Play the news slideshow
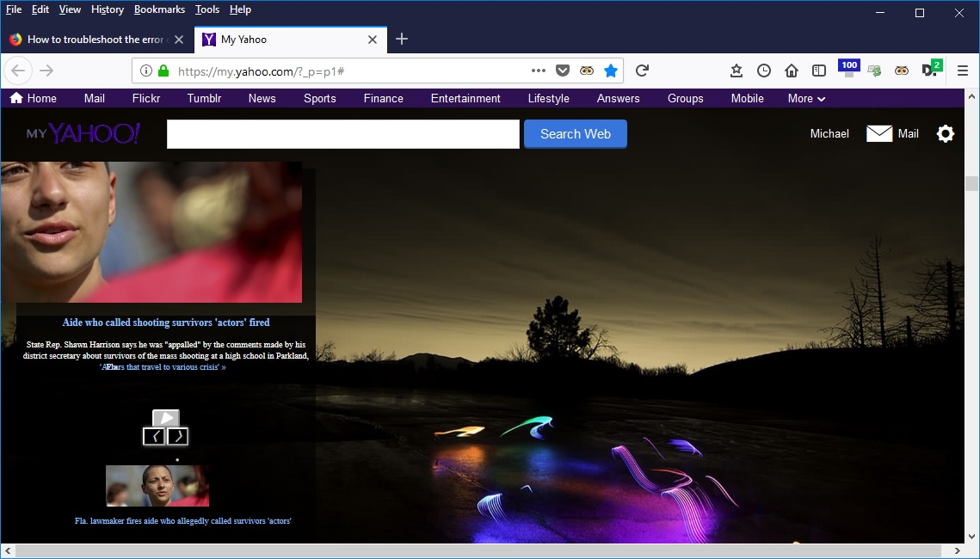The width and height of the screenshot is (980, 559). (166, 418)
